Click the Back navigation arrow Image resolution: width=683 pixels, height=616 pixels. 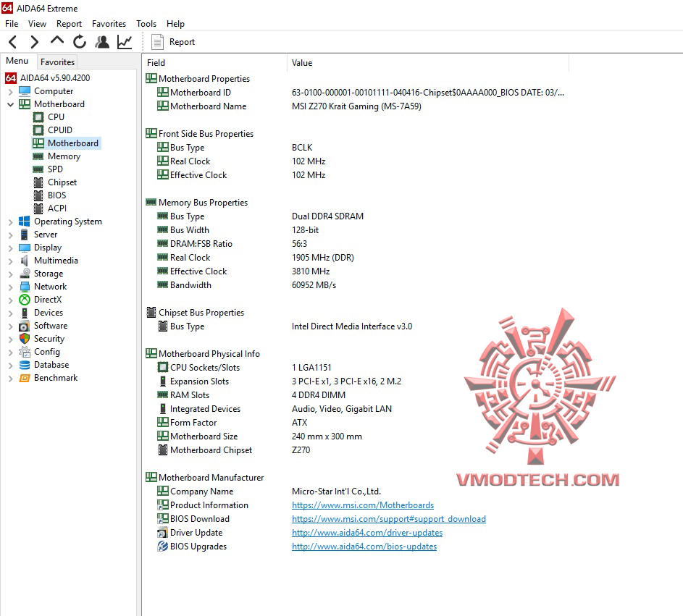click(12, 42)
